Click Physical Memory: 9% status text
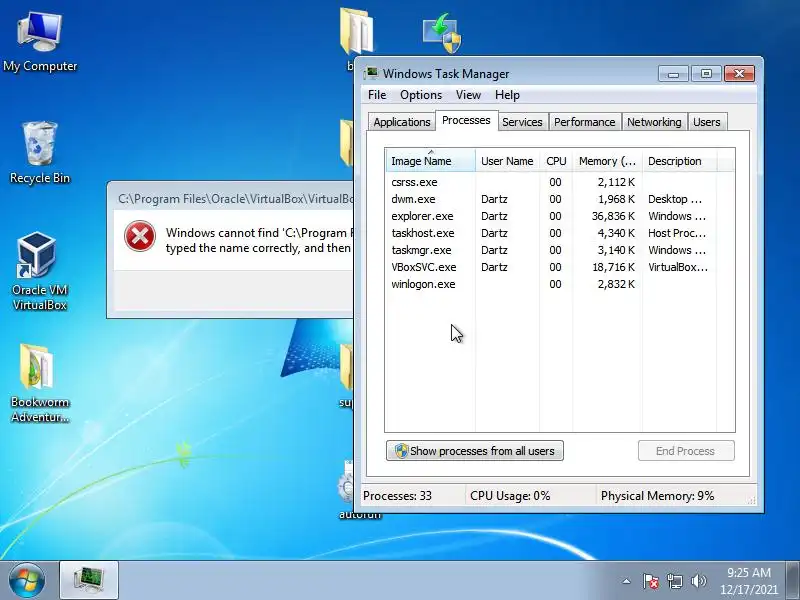Viewport: 800px width, 600px height. 657,496
